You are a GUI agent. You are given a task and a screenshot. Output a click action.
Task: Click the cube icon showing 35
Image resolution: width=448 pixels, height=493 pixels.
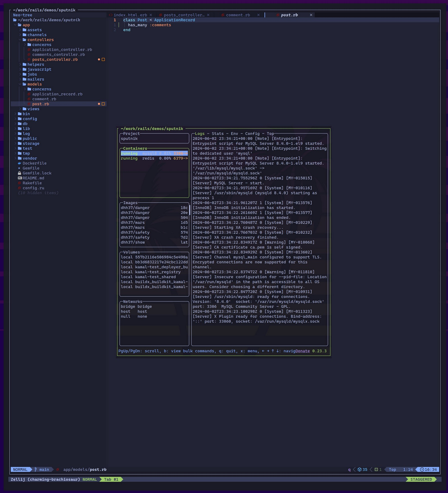359,469
